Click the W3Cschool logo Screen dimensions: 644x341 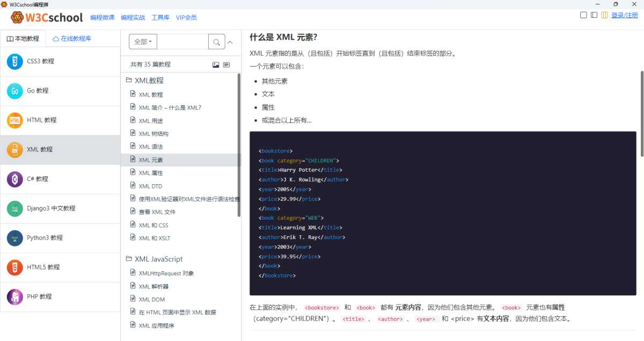47,18
